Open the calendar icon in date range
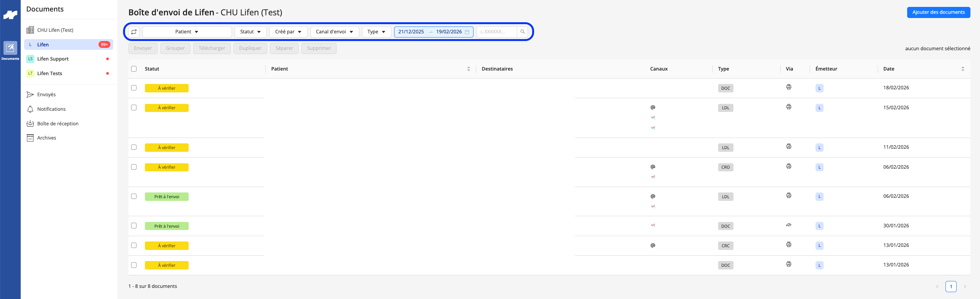The height and width of the screenshot is (299, 980). pyautogui.click(x=467, y=32)
